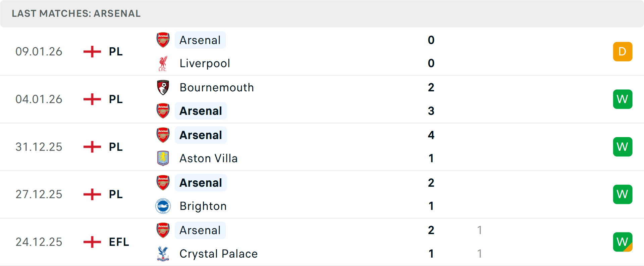
Task: Open the Brighton team link
Action: tap(203, 206)
